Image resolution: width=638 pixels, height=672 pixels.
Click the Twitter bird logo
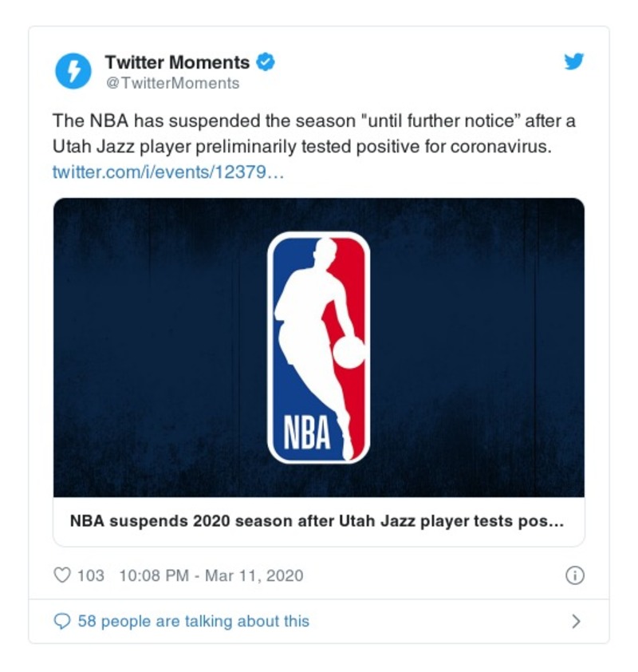click(x=574, y=62)
